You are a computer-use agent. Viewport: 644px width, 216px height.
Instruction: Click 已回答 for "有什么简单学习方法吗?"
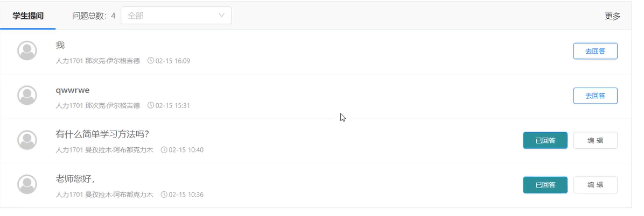click(545, 140)
